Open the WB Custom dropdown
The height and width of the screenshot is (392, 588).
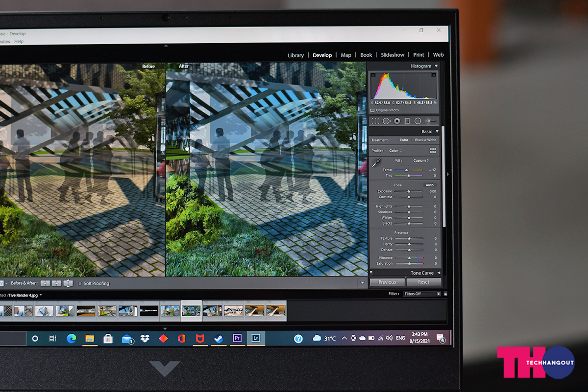421,161
